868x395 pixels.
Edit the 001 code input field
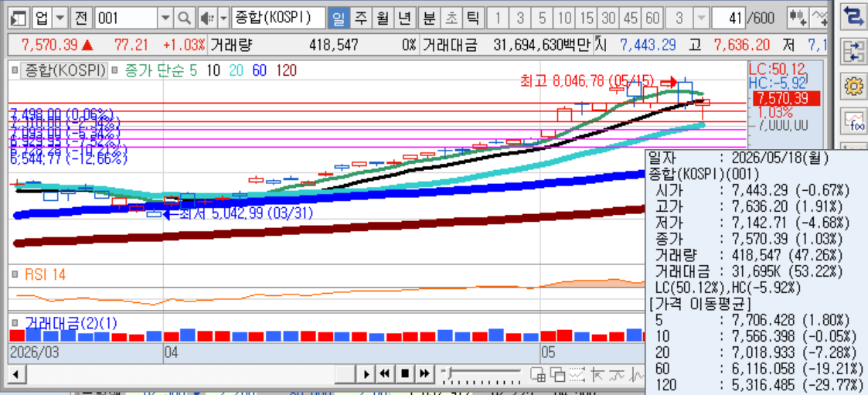click(126, 19)
